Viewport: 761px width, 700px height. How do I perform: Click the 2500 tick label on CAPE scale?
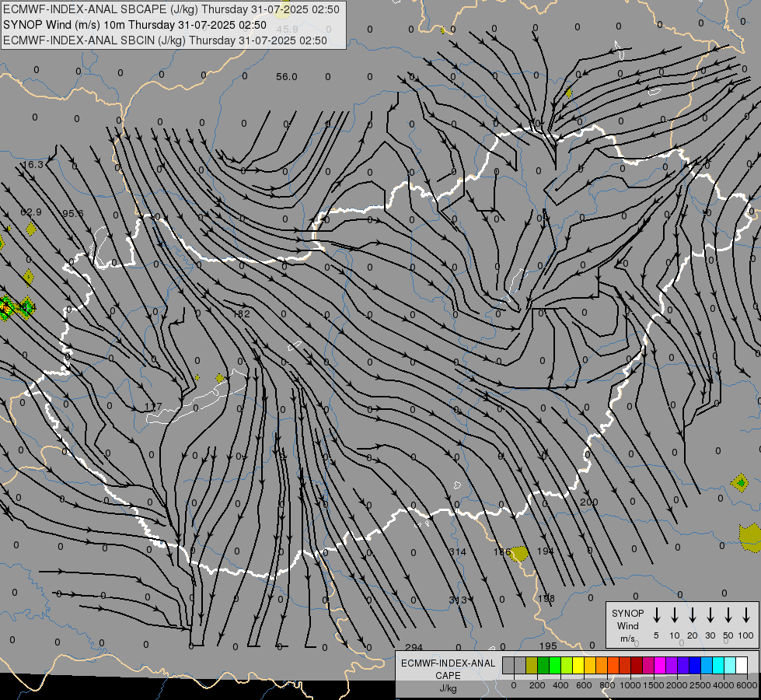700,685
